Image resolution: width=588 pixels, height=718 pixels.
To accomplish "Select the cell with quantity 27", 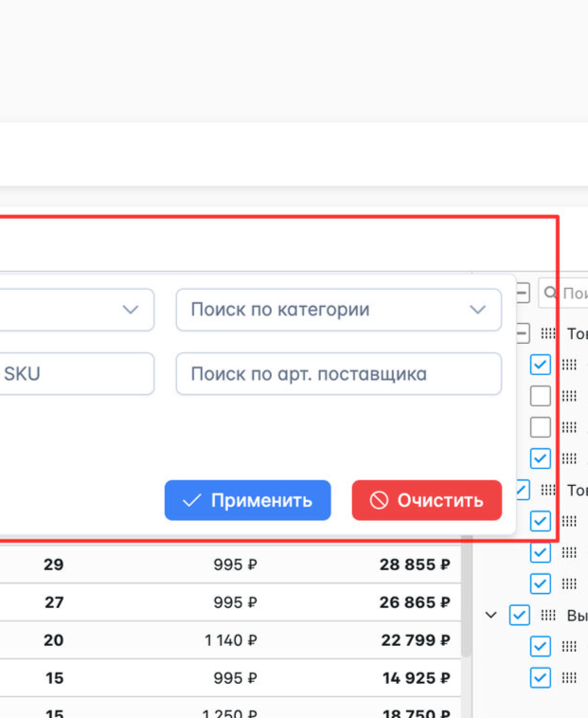I will coord(54,602).
